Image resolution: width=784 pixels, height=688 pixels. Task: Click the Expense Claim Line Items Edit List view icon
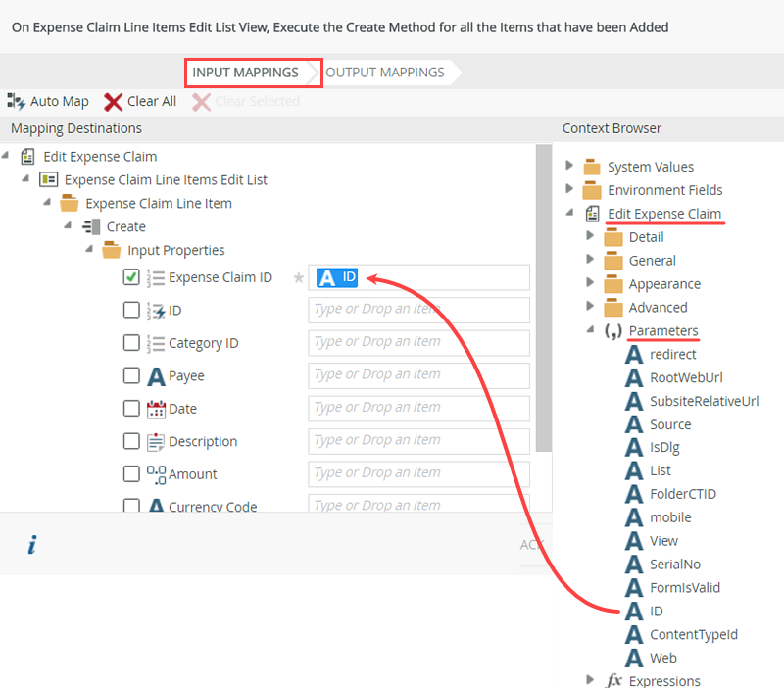pos(48,179)
